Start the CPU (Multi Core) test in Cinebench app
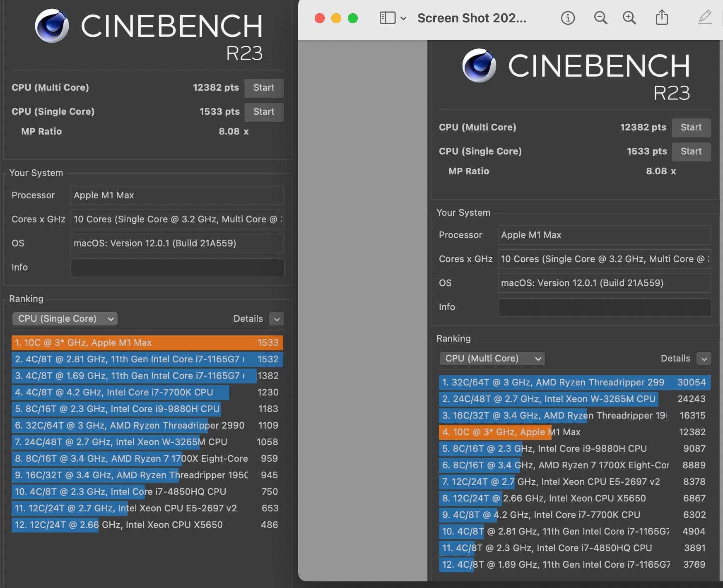 pos(264,88)
